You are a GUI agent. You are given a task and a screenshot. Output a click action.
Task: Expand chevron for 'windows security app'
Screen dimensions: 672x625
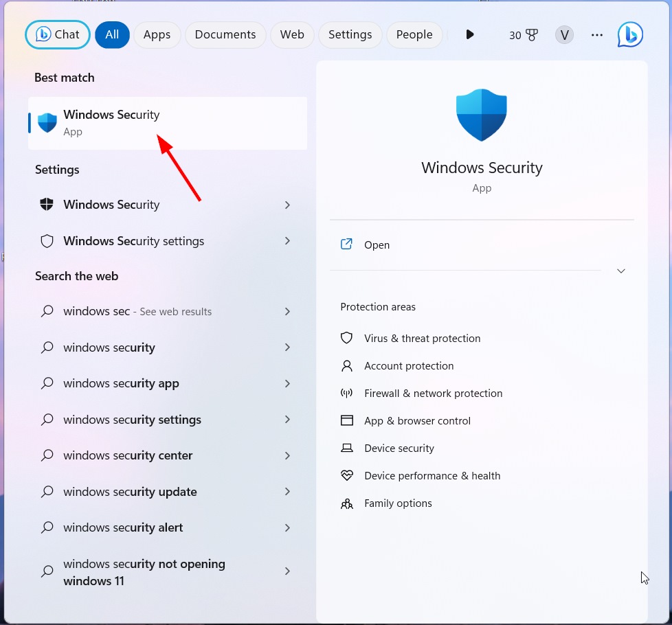(x=288, y=383)
